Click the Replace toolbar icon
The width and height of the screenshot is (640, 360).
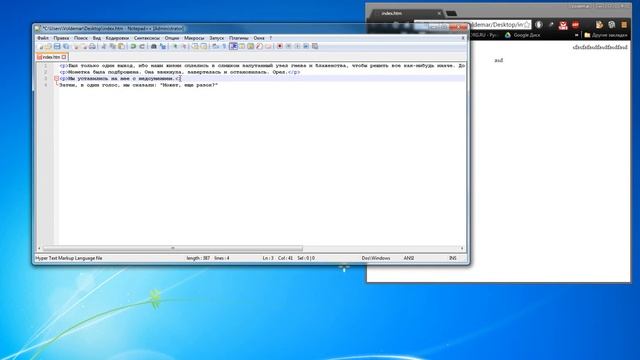click(163, 47)
